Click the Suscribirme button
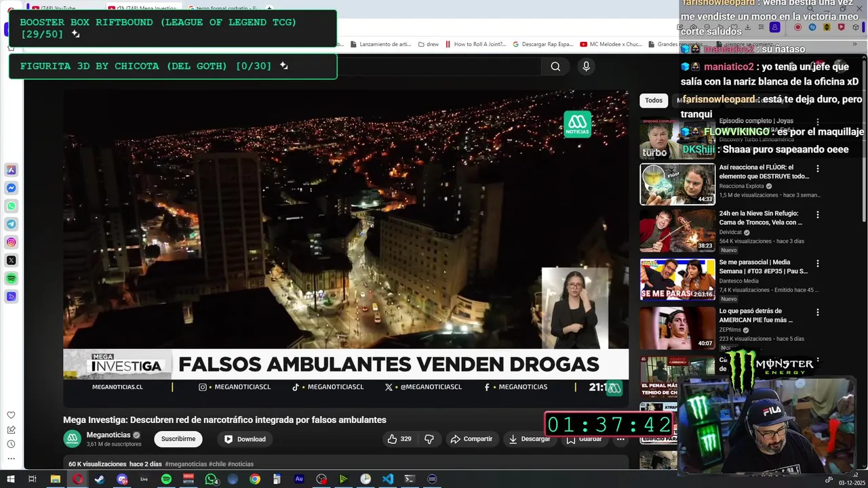 pos(178,439)
